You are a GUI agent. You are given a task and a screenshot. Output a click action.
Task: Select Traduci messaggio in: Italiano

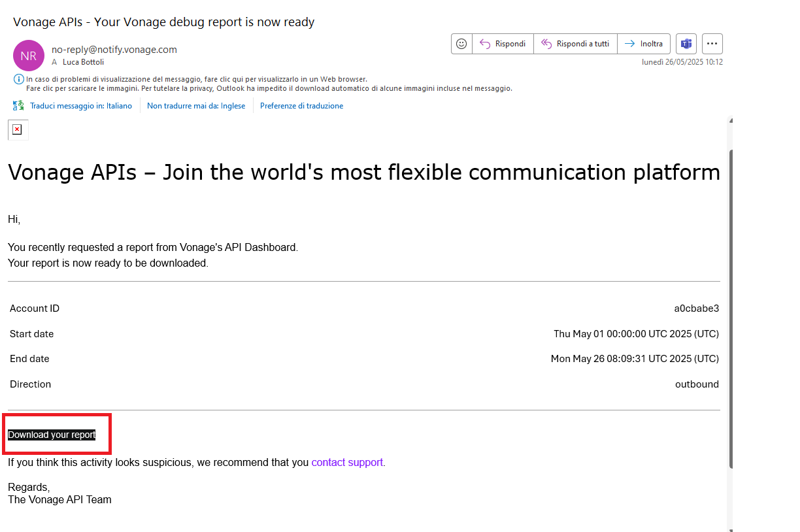[x=80, y=106]
